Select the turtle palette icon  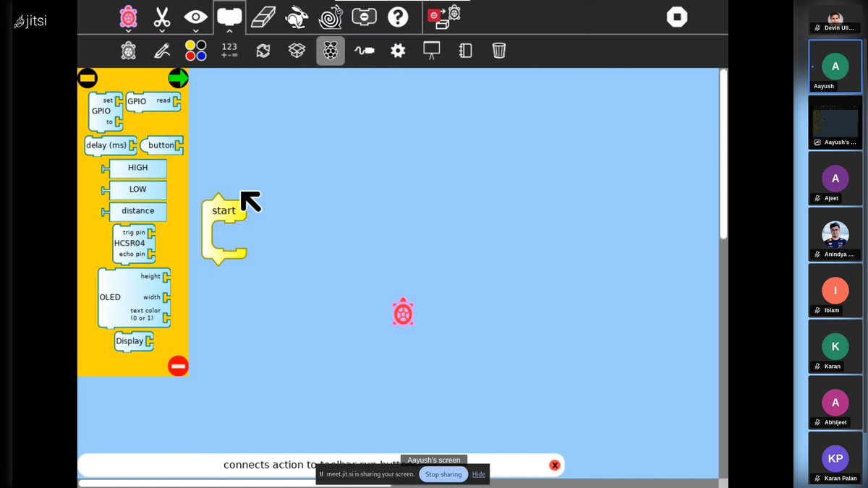click(128, 51)
